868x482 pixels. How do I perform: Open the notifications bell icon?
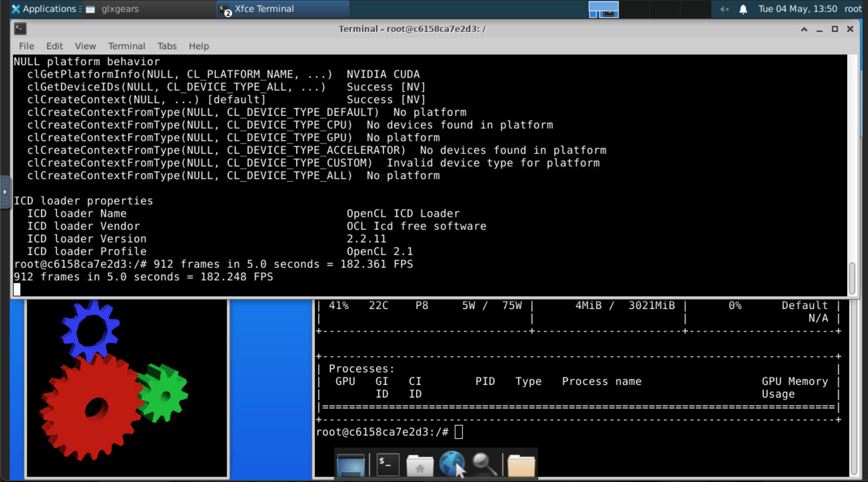coord(743,9)
